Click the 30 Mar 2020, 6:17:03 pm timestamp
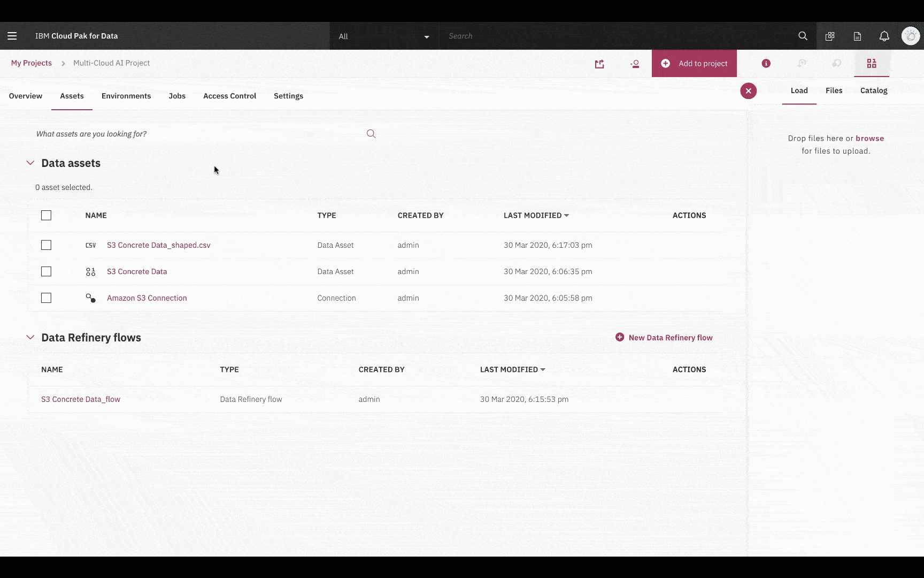The image size is (924, 578). (548, 245)
